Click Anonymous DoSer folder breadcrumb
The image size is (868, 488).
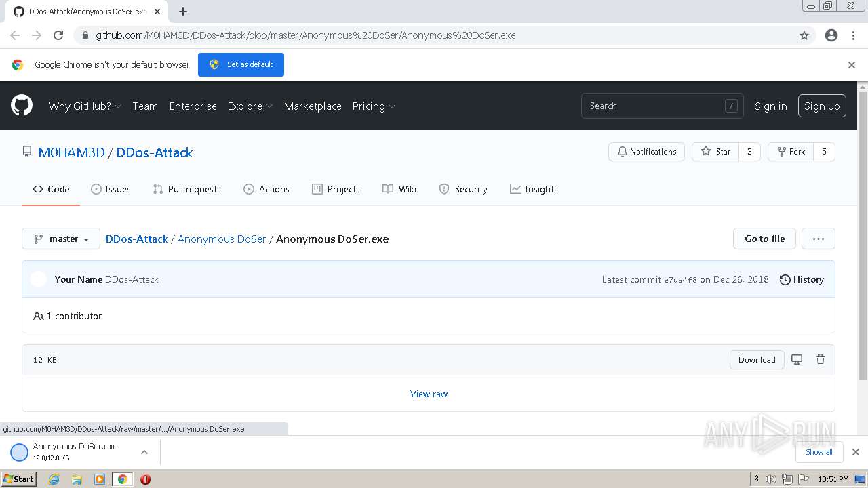222,239
